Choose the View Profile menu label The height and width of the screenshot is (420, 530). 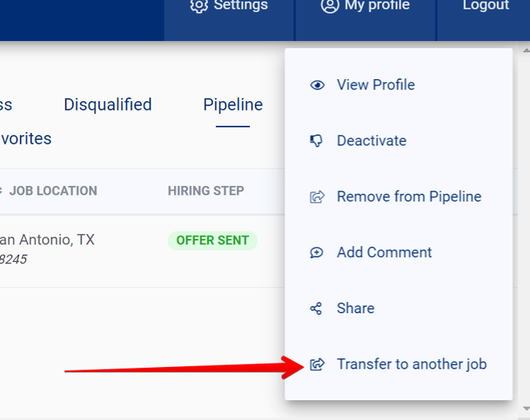click(x=376, y=85)
